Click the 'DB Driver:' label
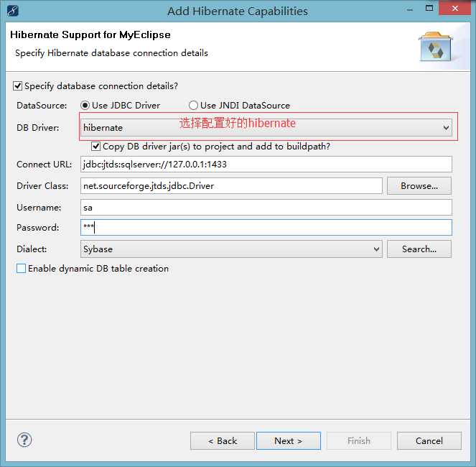The image size is (476, 467). (37, 128)
